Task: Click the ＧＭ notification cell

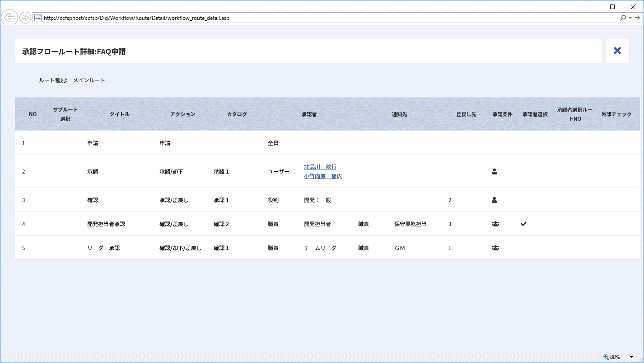Action: (400, 248)
